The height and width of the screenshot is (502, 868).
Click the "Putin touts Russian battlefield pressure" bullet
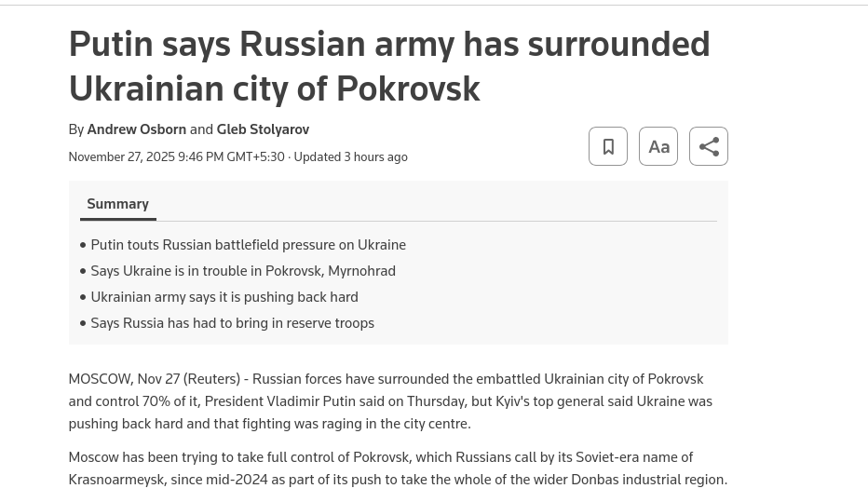click(x=248, y=245)
